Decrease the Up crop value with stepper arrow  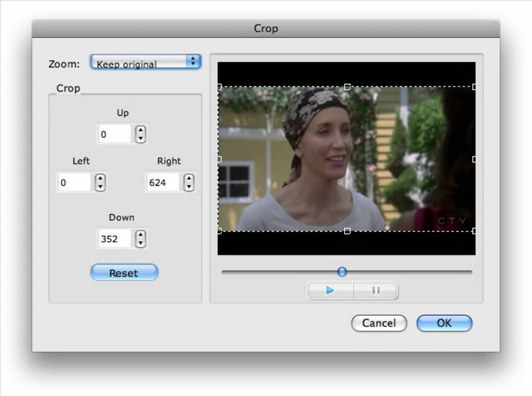[140, 138]
